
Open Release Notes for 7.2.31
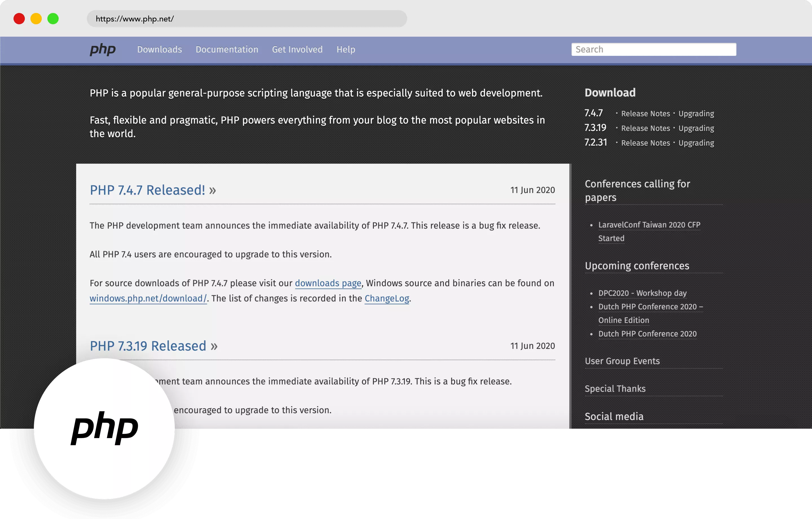[x=645, y=143]
